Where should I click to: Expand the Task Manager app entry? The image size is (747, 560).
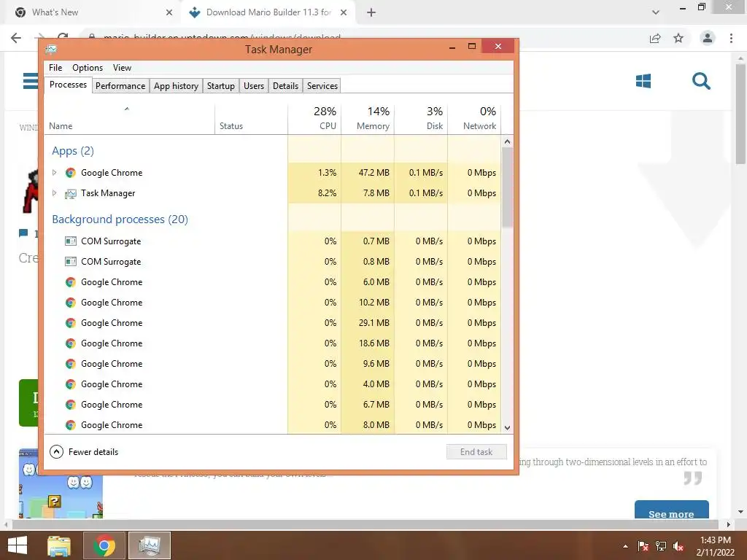[54, 192]
